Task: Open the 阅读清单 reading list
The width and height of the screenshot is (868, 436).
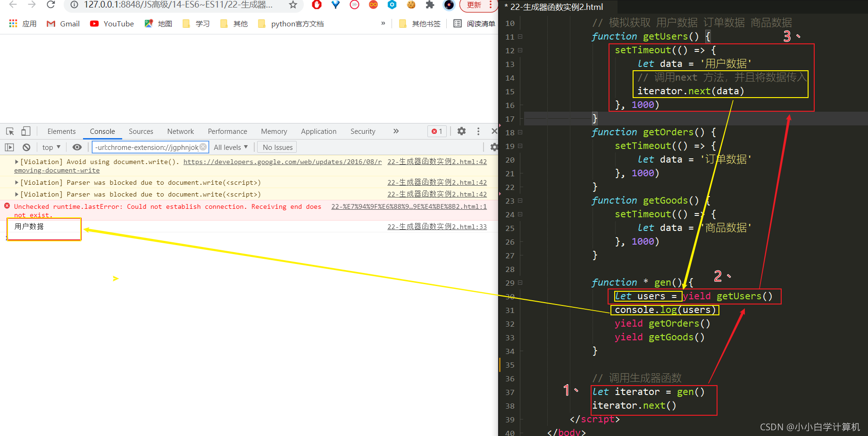Action: point(474,24)
